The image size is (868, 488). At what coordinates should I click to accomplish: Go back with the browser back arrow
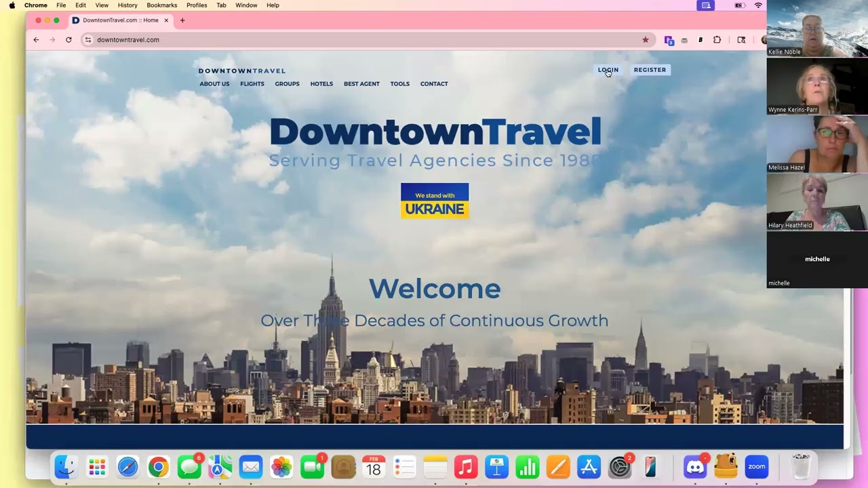(36, 40)
